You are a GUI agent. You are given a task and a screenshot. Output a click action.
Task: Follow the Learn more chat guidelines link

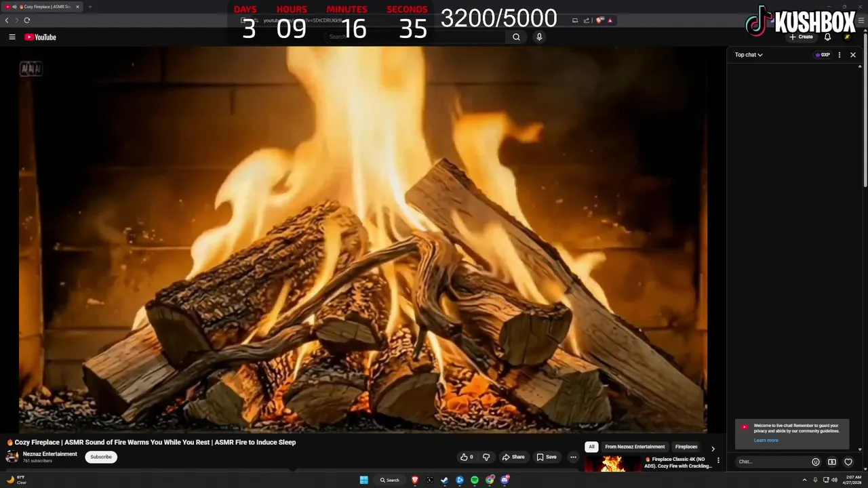click(766, 441)
